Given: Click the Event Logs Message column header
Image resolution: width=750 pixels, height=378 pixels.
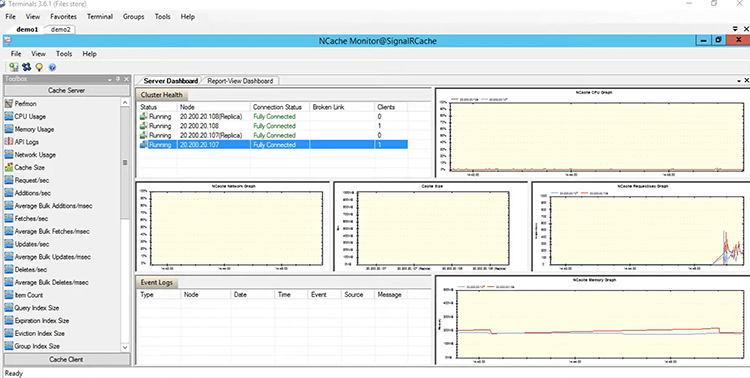Looking at the screenshot, I should 391,294.
